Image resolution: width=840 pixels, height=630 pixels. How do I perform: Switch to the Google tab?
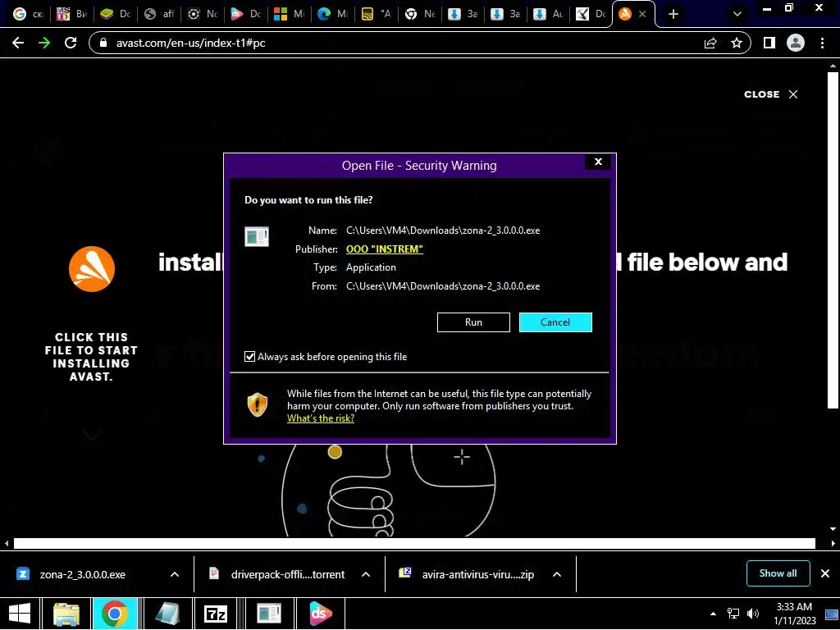pyautogui.click(x=28, y=14)
